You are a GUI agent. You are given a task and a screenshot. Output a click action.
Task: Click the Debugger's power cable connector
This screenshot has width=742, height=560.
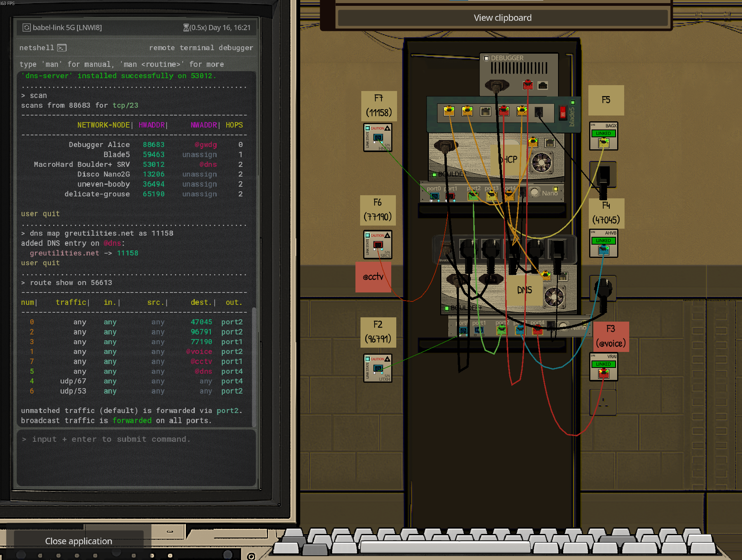coord(497,85)
